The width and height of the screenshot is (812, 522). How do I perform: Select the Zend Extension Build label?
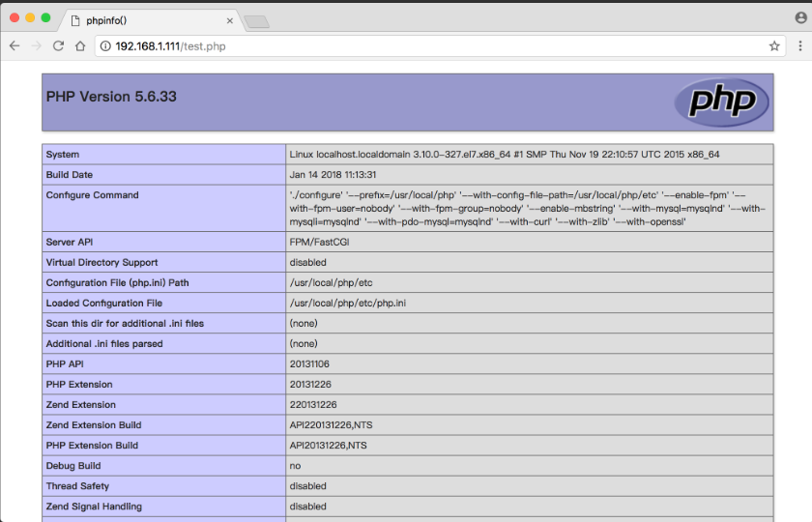pyautogui.click(x=94, y=424)
